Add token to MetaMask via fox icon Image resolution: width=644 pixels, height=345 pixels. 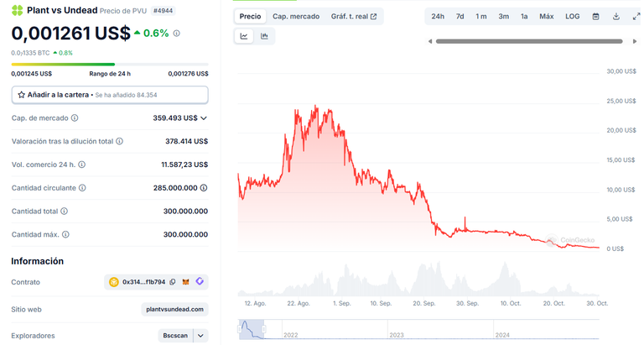[185, 282]
